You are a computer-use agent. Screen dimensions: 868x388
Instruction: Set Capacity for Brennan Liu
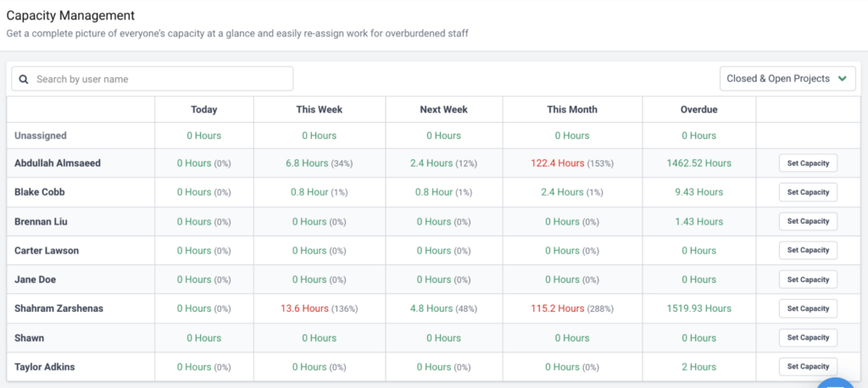807,221
